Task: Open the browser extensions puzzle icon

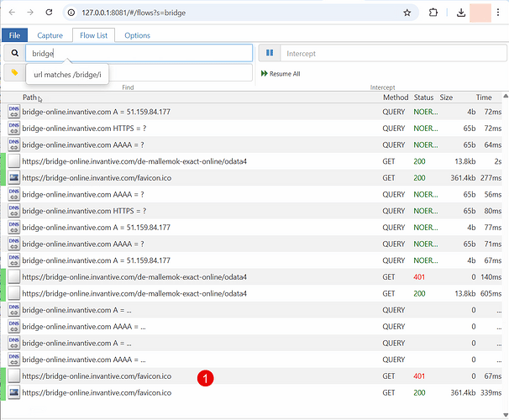Action: 433,13
